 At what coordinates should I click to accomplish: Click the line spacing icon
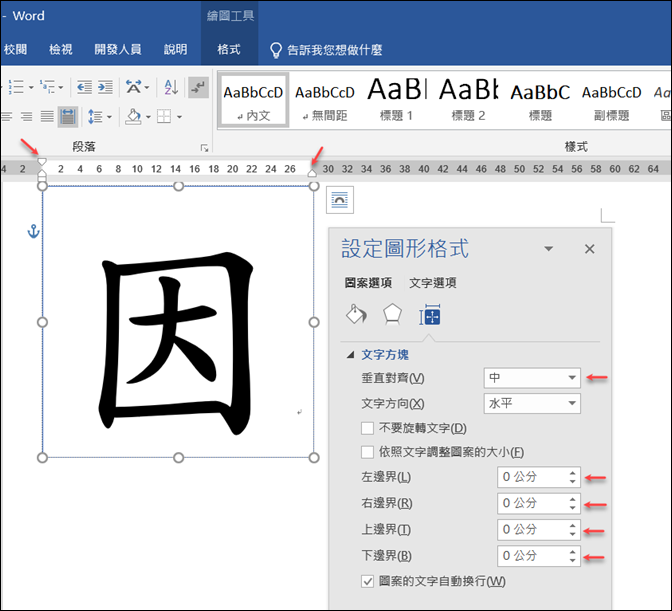95,117
